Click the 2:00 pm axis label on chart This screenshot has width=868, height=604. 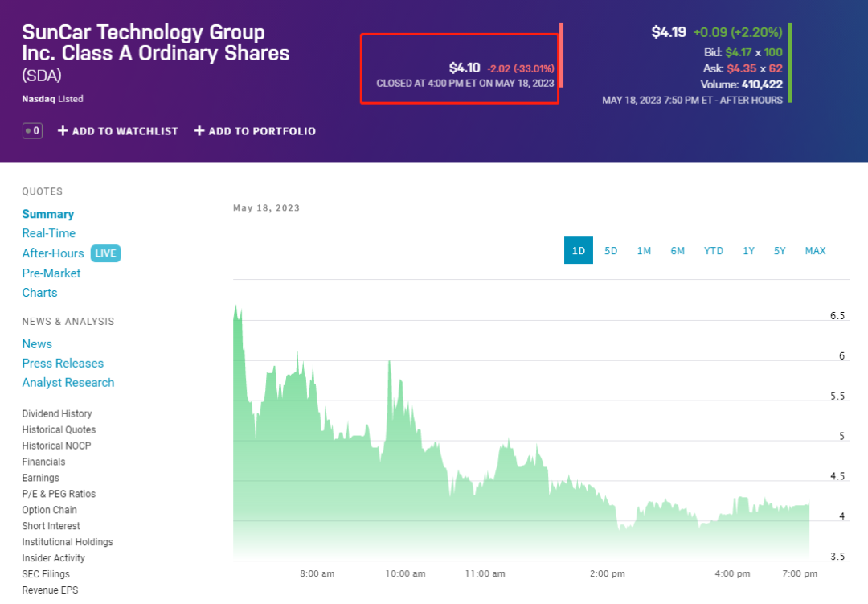[x=608, y=573]
